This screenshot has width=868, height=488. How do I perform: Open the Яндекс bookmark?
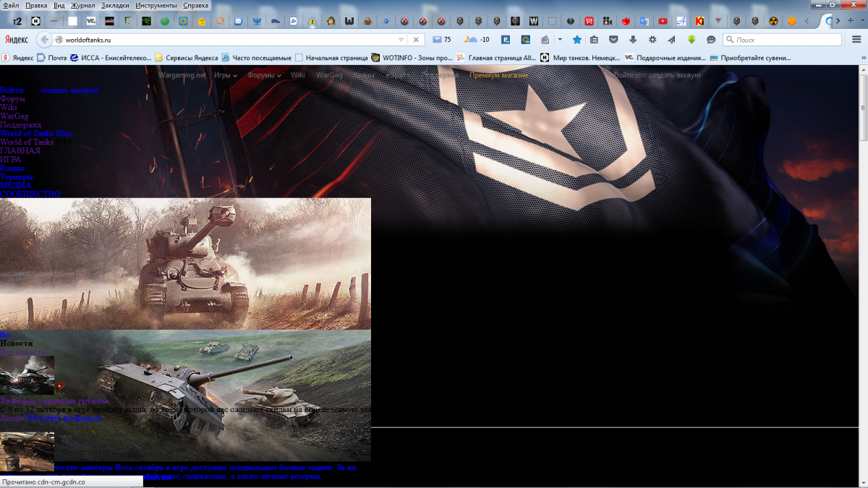pos(17,58)
